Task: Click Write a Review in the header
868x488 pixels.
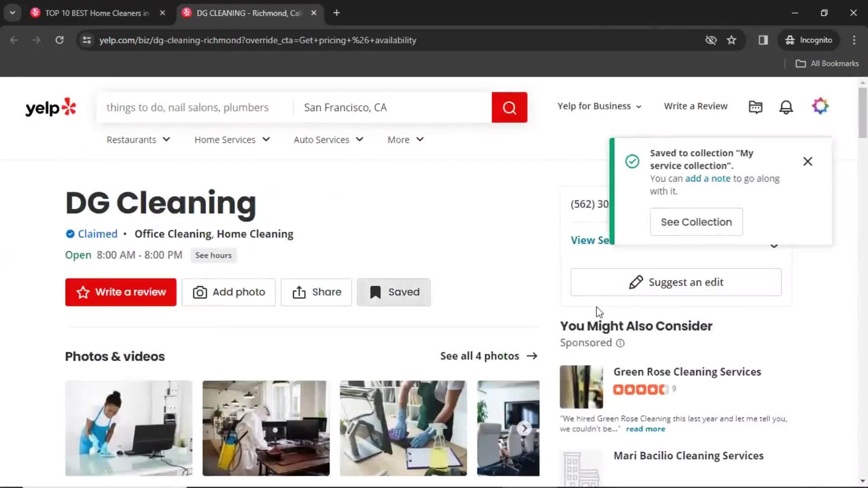Action: point(696,107)
